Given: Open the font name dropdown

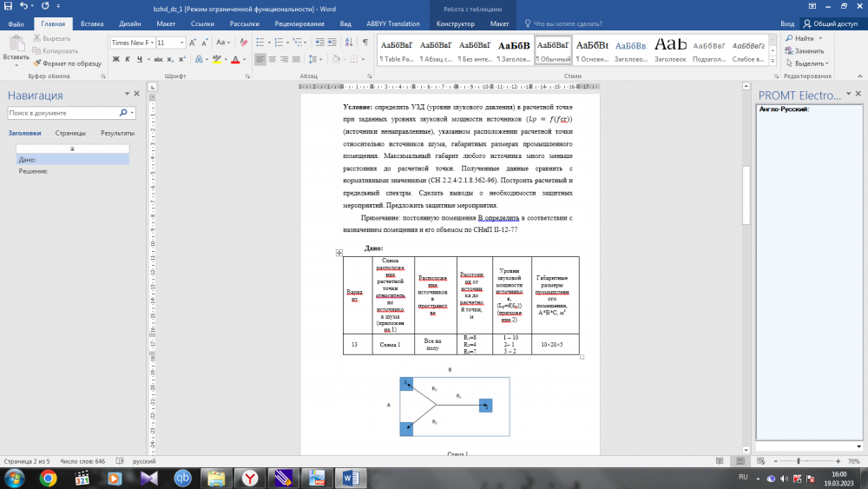Looking at the screenshot, I should (153, 43).
